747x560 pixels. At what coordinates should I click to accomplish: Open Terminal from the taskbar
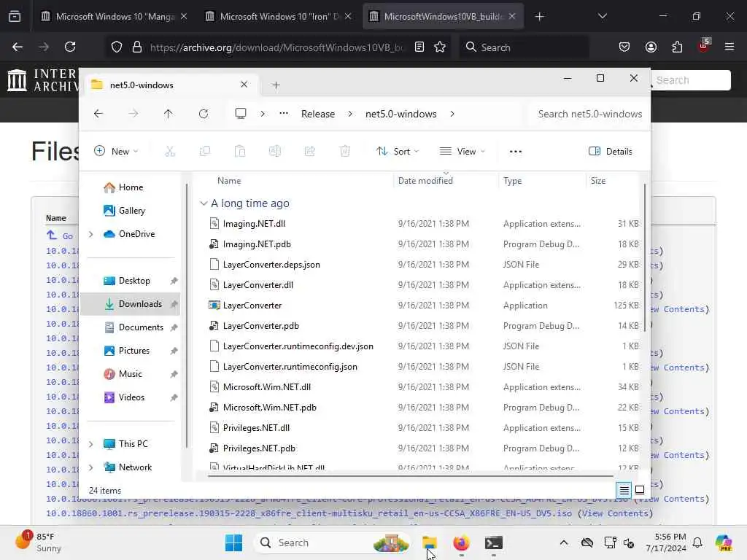coord(494,542)
